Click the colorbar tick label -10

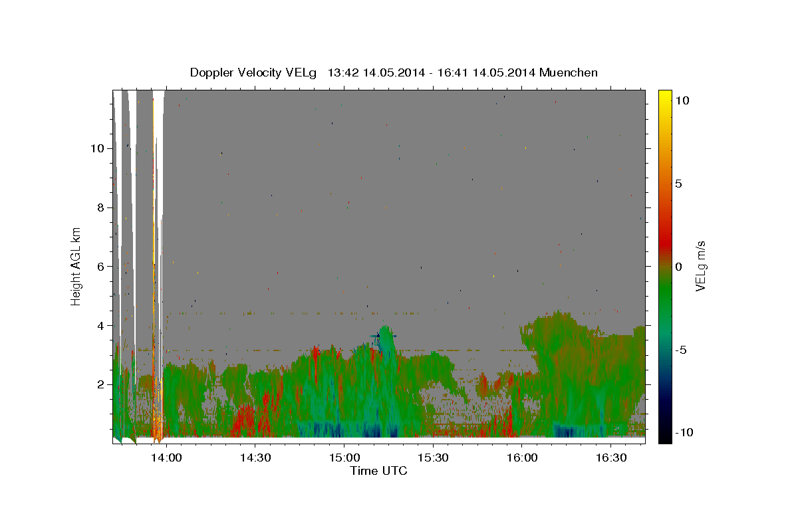[x=683, y=432]
